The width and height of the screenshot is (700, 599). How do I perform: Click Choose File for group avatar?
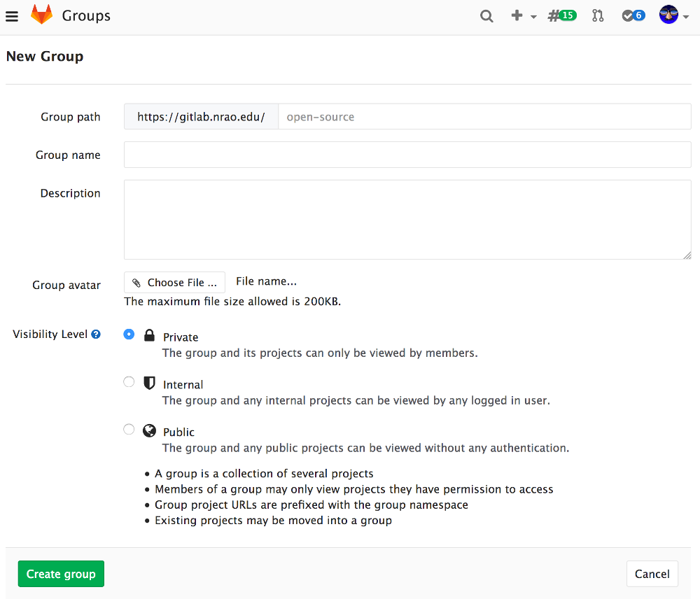click(175, 283)
